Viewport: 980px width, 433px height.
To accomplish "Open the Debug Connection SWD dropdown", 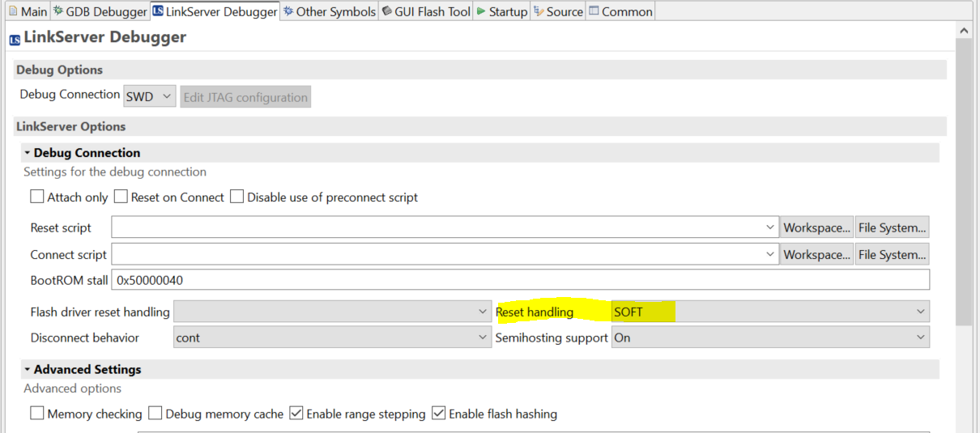I will [x=150, y=97].
